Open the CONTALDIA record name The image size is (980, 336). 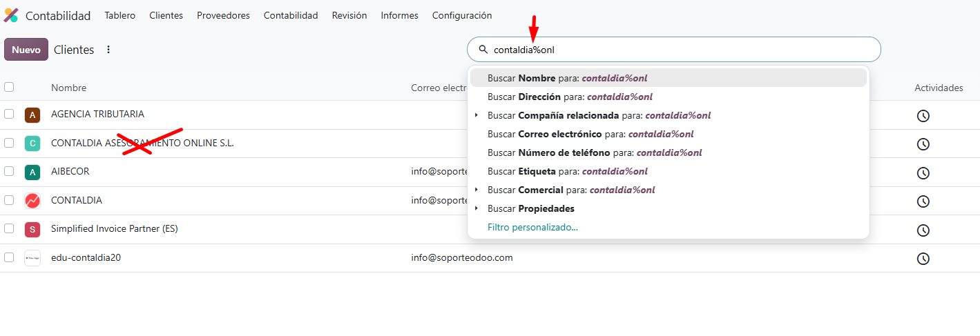coord(77,200)
